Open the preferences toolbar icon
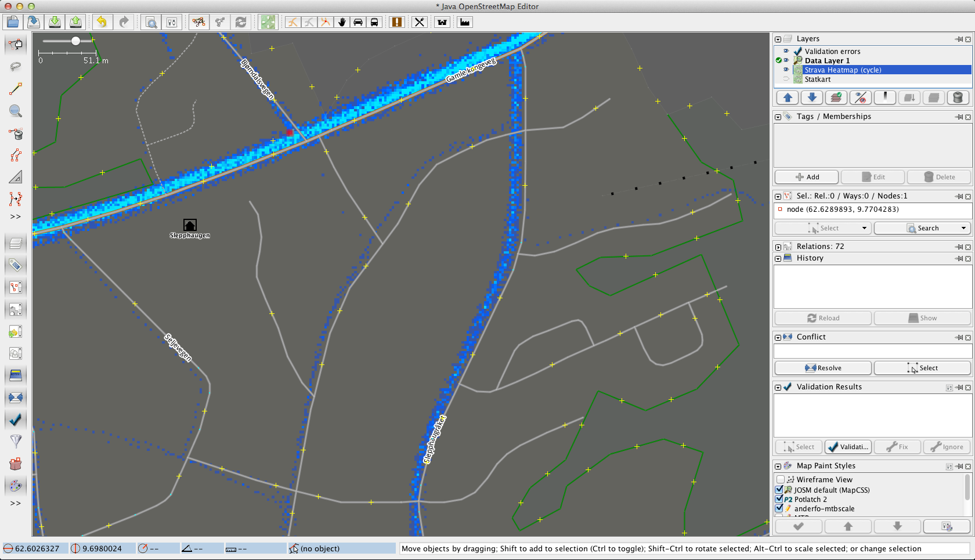Image resolution: width=975 pixels, height=560 pixels. pyautogui.click(x=172, y=22)
